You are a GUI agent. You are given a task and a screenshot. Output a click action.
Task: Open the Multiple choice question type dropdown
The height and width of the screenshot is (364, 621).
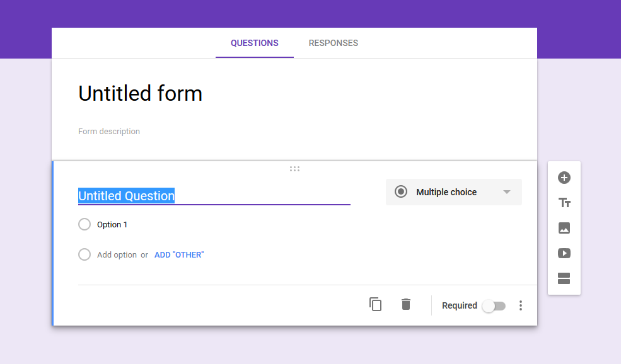tap(453, 192)
